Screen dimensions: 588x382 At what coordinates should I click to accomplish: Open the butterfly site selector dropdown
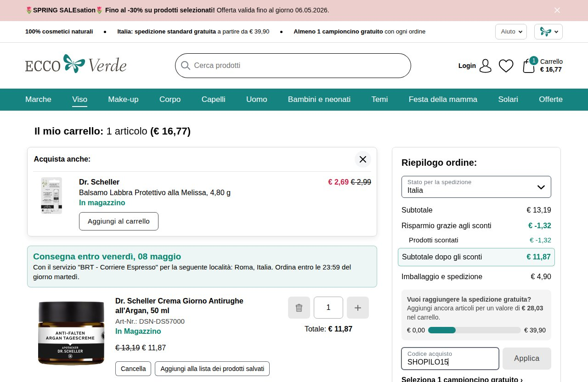click(x=548, y=32)
